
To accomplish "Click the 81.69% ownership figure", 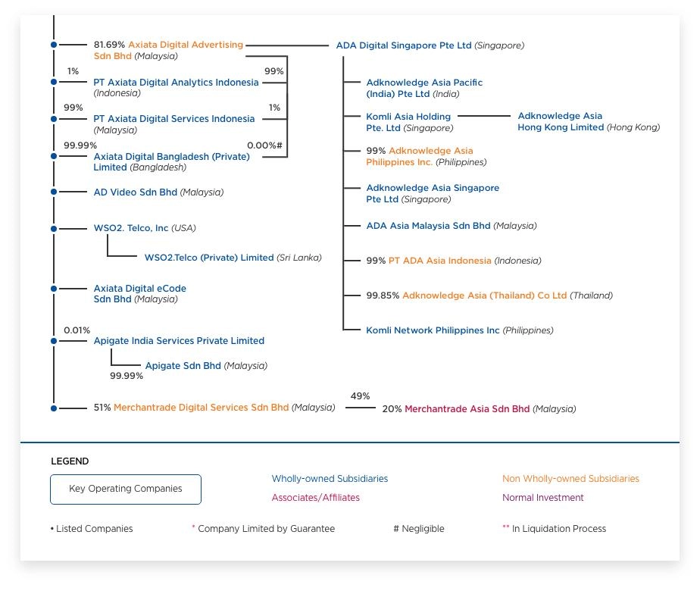I will pyautogui.click(x=109, y=45).
